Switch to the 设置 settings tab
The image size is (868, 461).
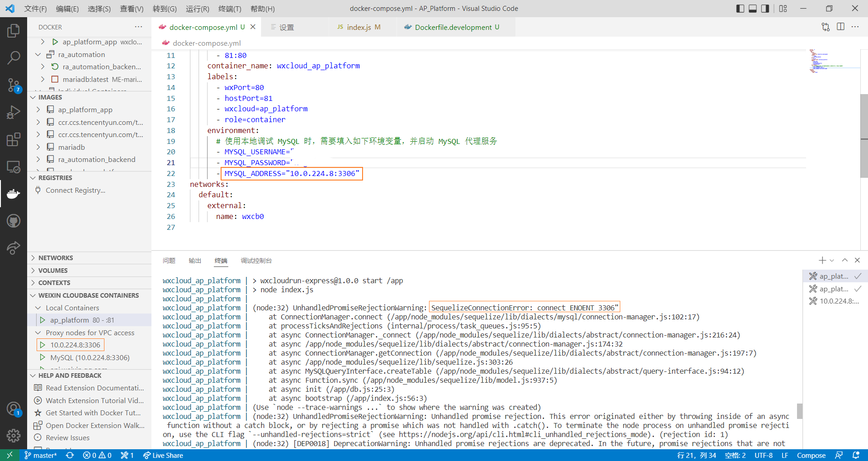(295, 27)
